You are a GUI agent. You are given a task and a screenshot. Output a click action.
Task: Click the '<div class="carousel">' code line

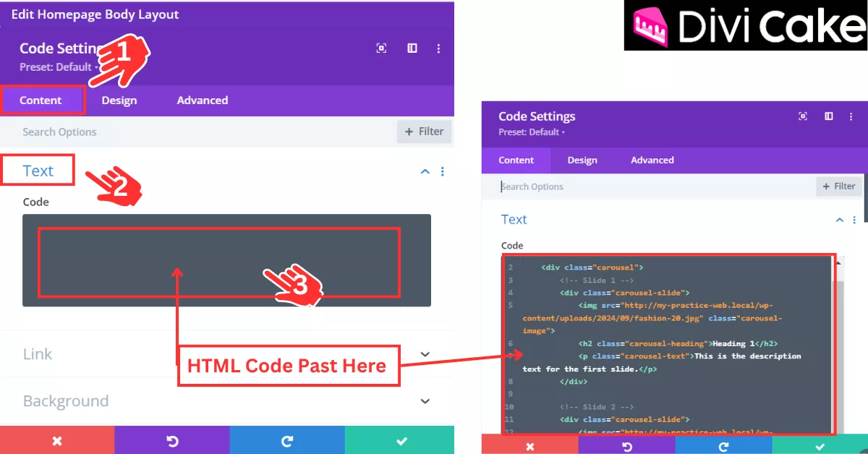tap(592, 267)
